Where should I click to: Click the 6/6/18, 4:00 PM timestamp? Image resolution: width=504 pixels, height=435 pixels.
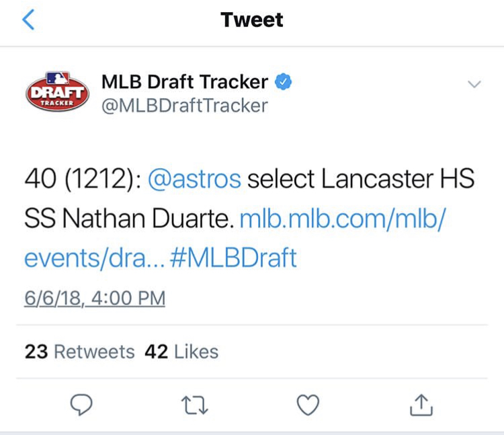(x=95, y=299)
